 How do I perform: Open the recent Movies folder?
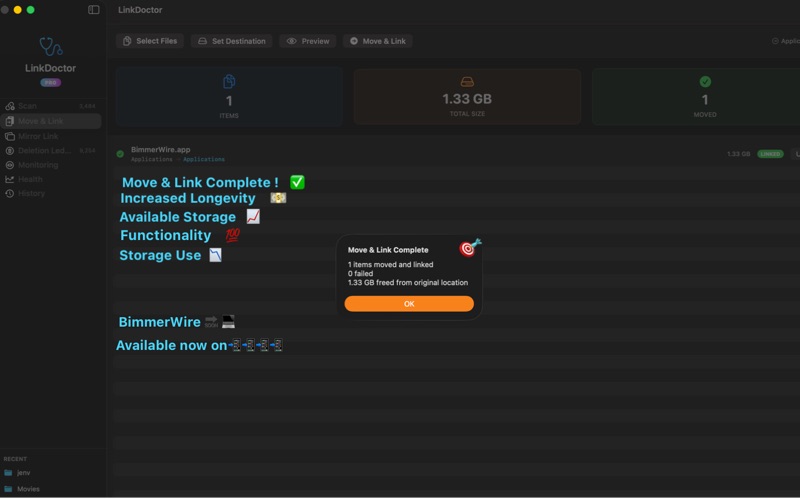tap(28, 489)
